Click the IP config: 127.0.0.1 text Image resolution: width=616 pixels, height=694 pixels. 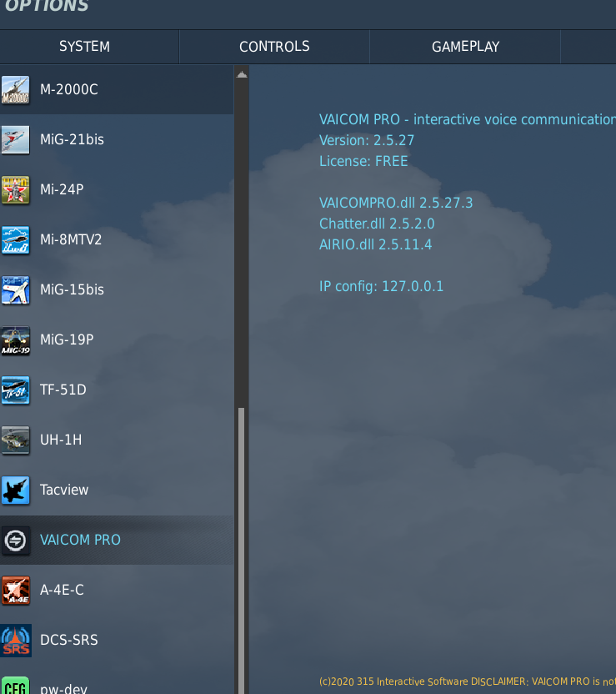pos(381,286)
